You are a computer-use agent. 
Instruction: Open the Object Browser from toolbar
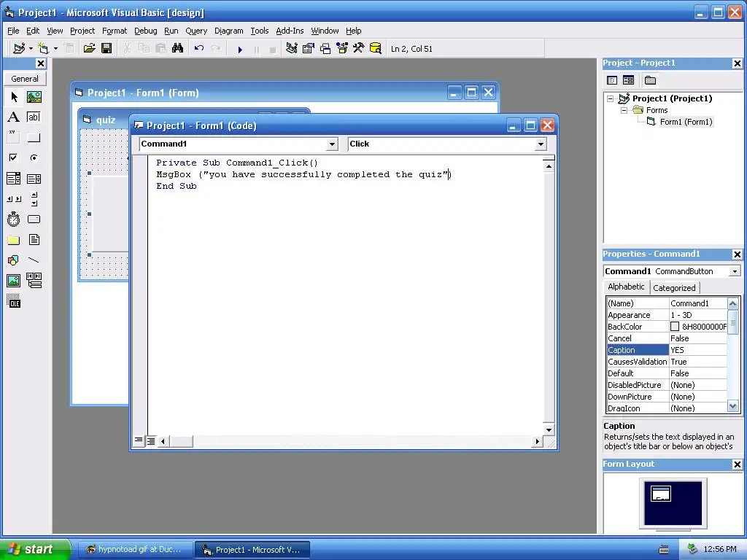point(342,48)
